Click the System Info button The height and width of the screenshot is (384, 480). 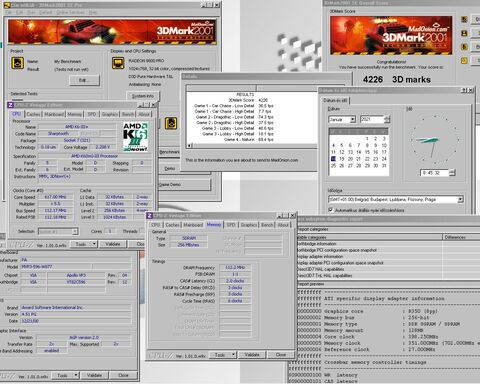click(x=143, y=96)
